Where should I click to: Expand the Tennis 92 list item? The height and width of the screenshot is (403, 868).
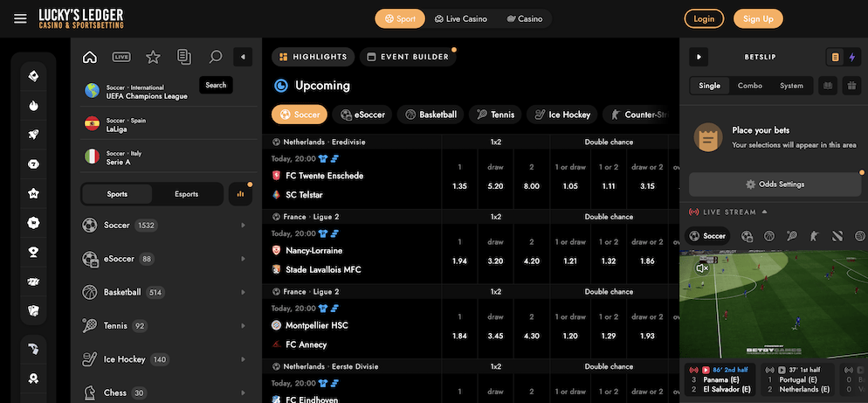click(164, 326)
